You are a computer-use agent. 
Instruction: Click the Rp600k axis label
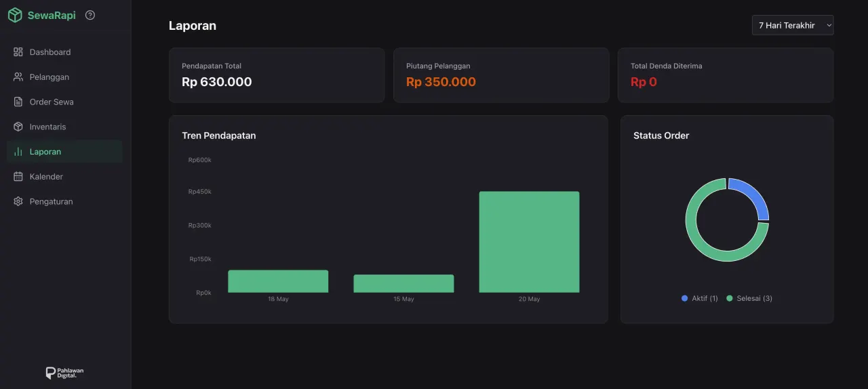pos(200,160)
